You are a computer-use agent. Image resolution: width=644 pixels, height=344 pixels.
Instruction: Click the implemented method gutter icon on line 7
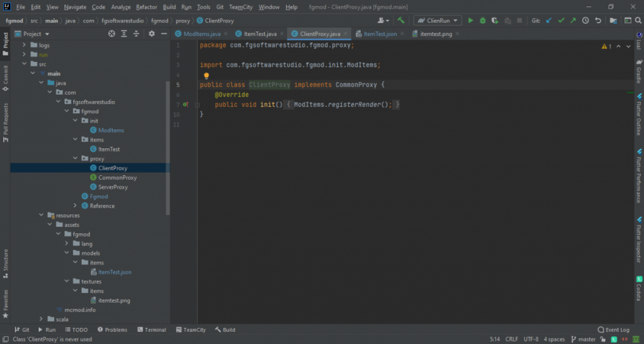[x=185, y=104]
